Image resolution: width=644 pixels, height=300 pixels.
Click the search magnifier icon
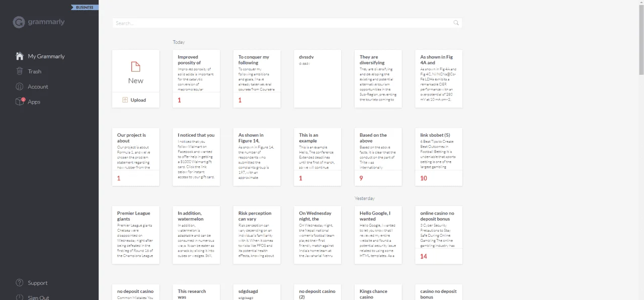(x=456, y=23)
